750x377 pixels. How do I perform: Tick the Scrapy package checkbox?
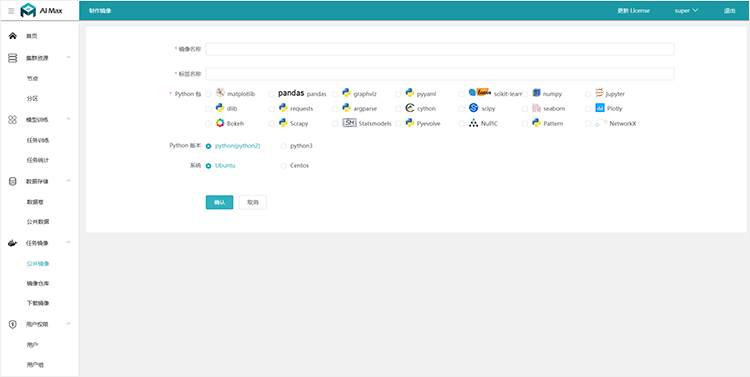272,123
